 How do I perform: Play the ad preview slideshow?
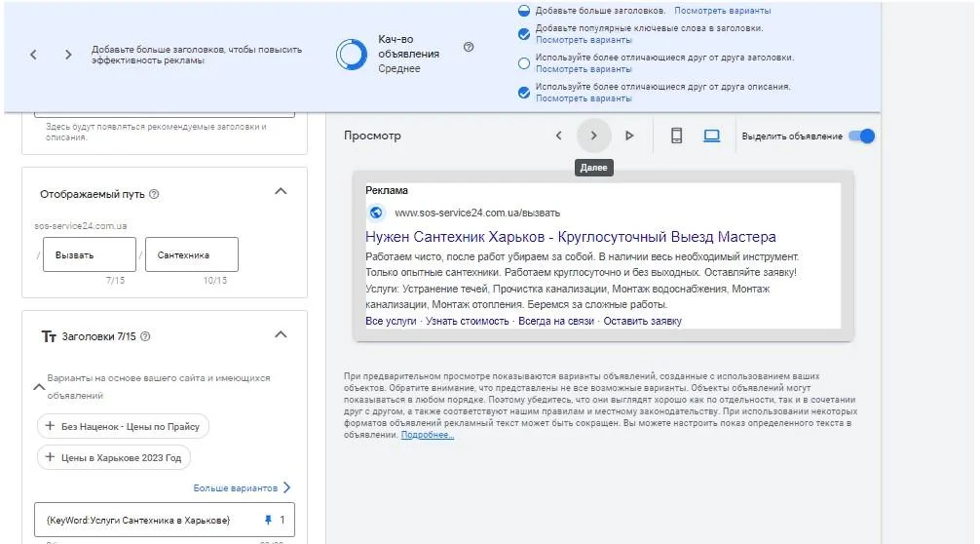[x=629, y=136]
